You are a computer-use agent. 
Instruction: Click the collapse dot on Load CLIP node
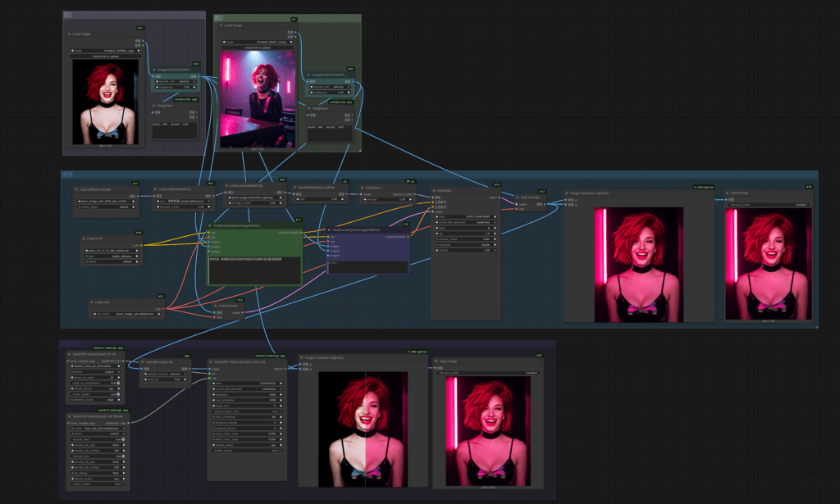[x=85, y=239]
